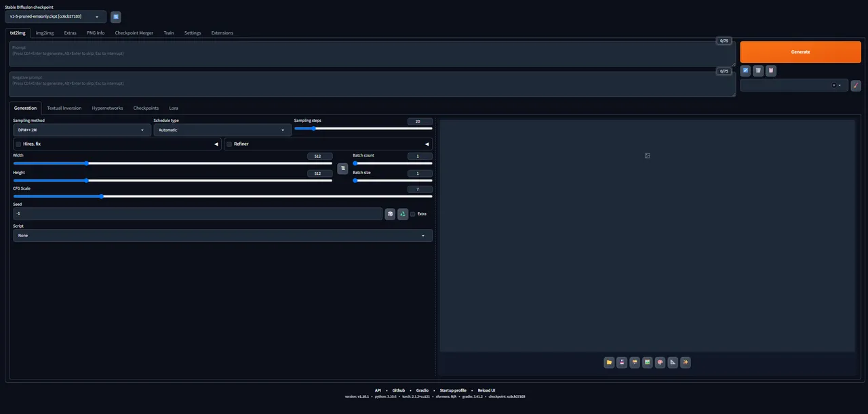Randomize the seed with dice icon
The height and width of the screenshot is (414, 868).
[x=390, y=214]
